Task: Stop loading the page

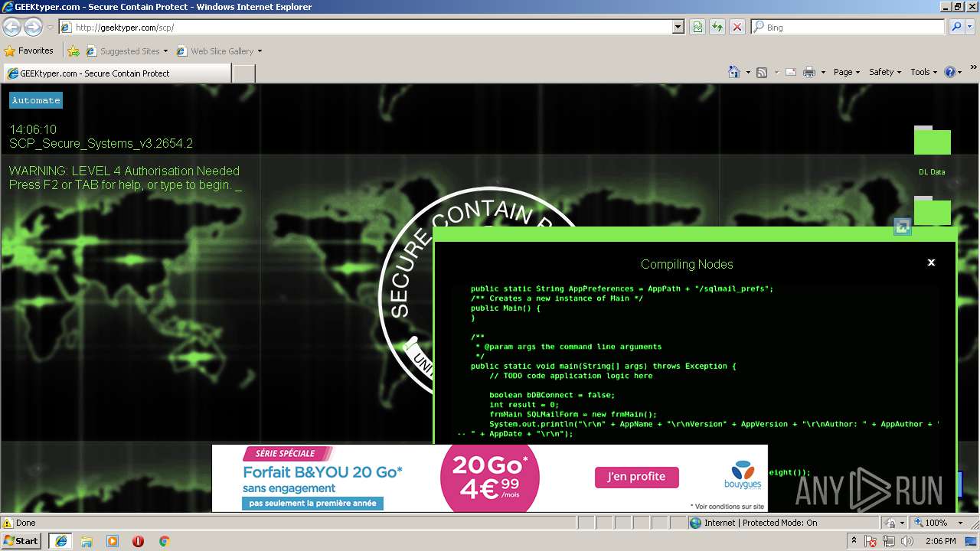Action: point(737,28)
